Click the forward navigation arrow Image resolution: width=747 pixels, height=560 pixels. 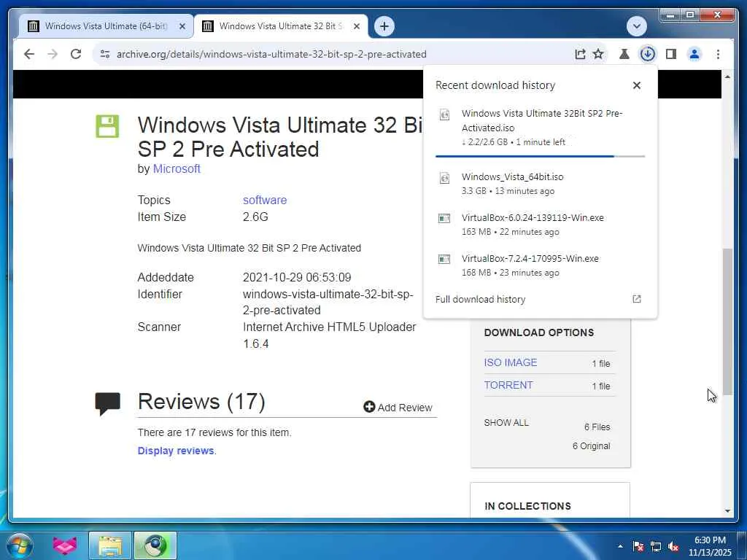53,54
